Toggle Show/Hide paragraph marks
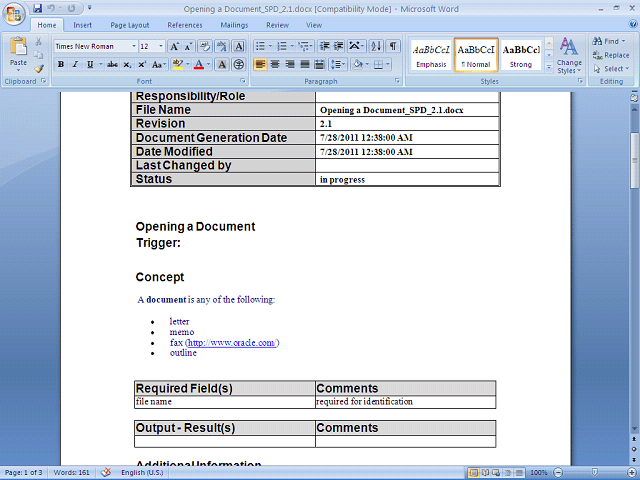This screenshot has width=640, height=480. [x=393, y=46]
